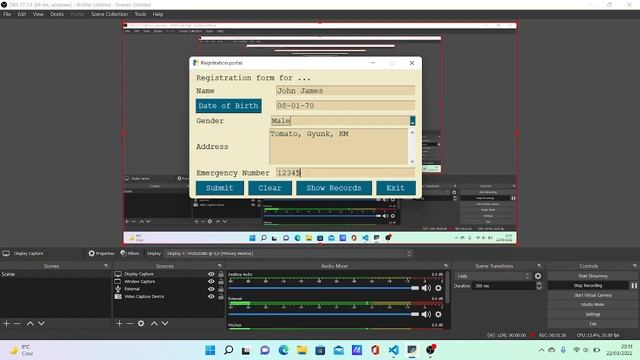Click the lock icon for Window Capture
Image resolution: width=640 pixels, height=360 pixels.
pyautogui.click(x=221, y=282)
